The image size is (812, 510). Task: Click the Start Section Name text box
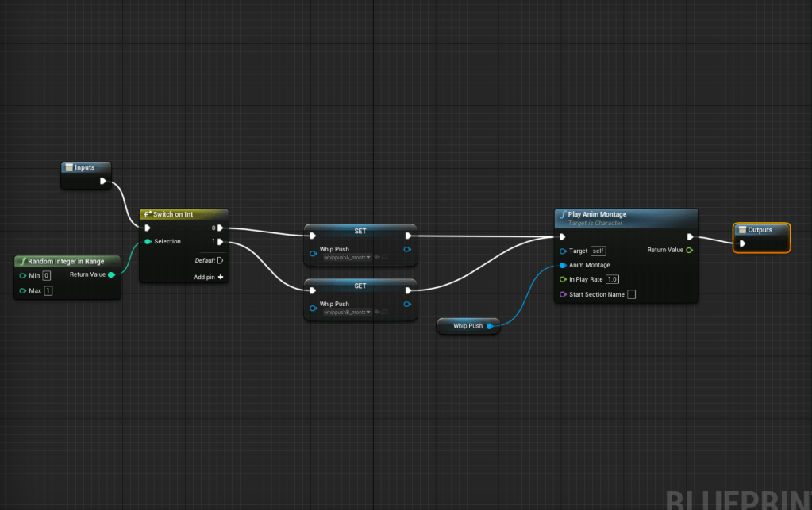pos(631,294)
